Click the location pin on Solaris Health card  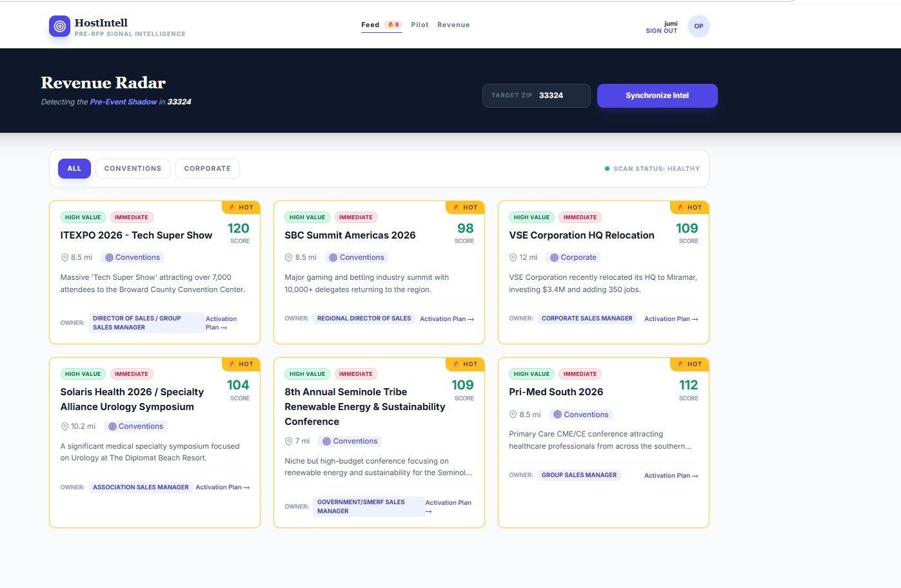tap(64, 426)
